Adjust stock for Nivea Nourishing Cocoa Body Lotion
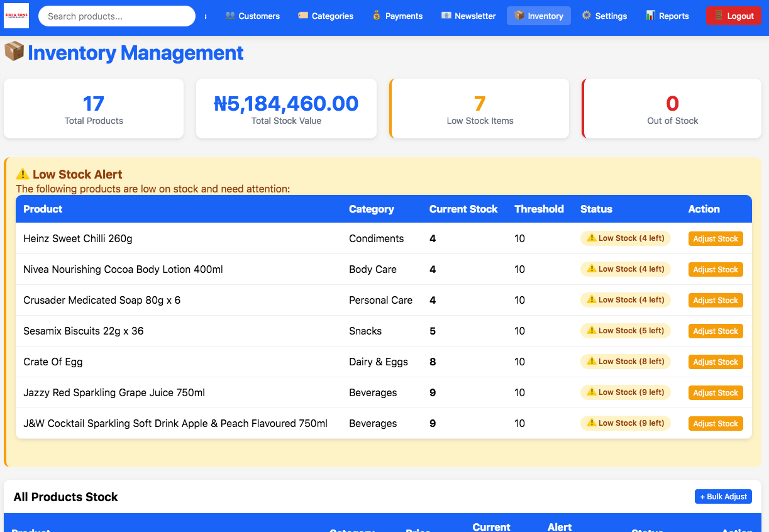The image size is (769, 532). [716, 270]
